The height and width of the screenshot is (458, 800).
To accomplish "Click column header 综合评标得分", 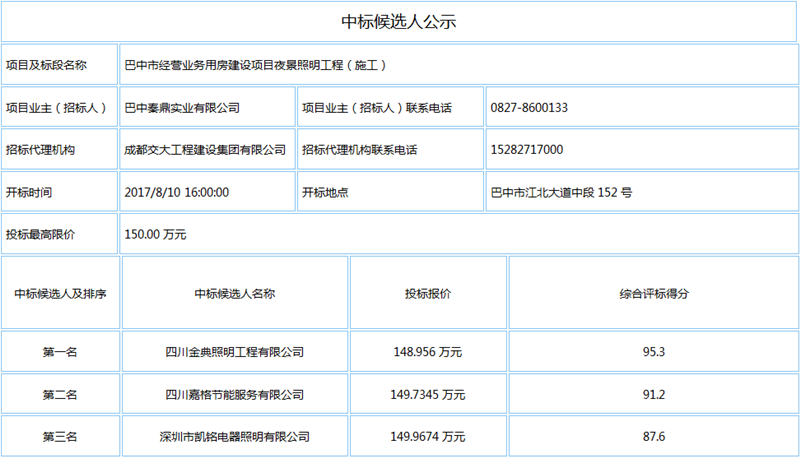I will (654, 293).
